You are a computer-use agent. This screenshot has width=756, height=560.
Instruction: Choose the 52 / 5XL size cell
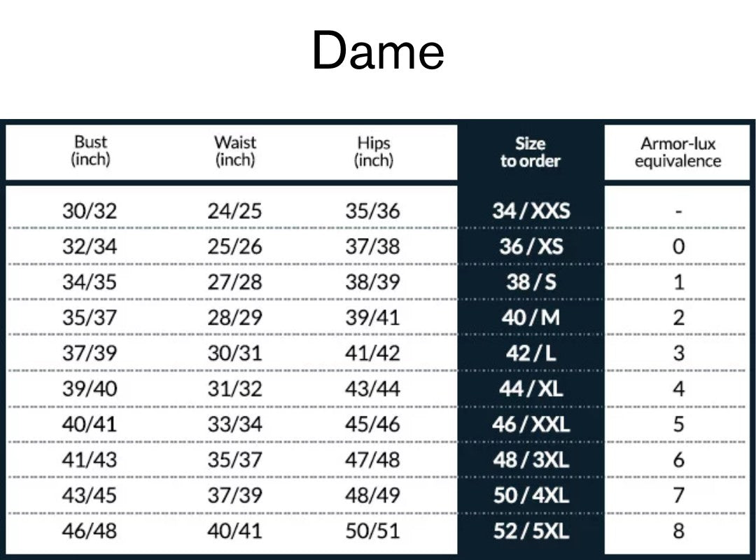point(531,531)
